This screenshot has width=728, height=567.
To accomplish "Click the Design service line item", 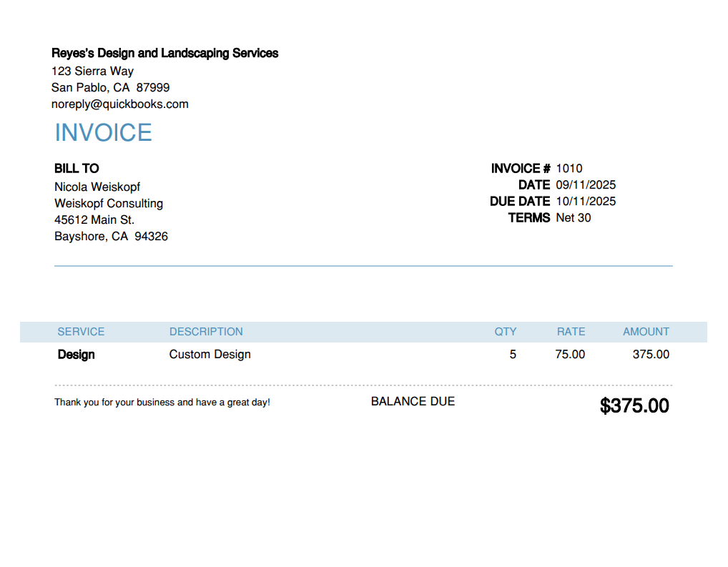I will pos(76,355).
